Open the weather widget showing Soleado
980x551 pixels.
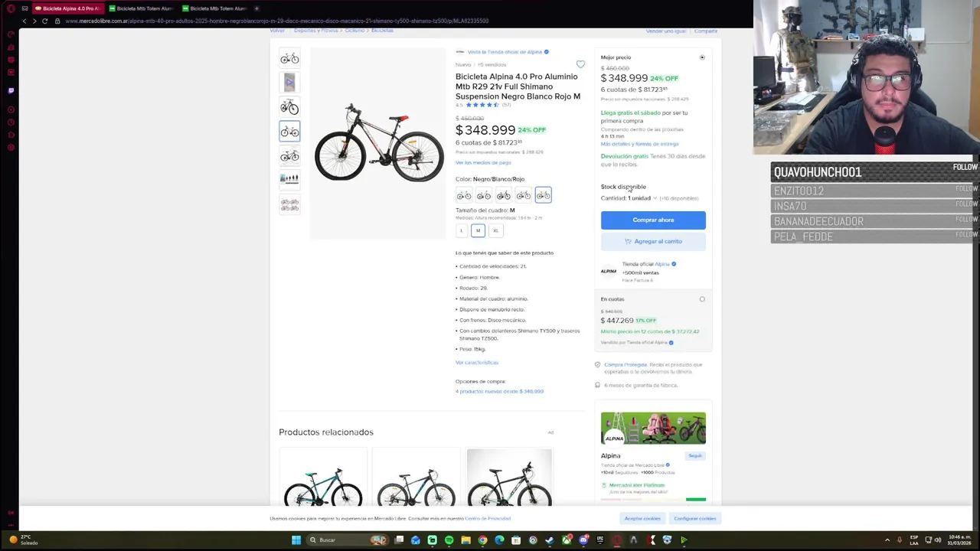(23, 540)
